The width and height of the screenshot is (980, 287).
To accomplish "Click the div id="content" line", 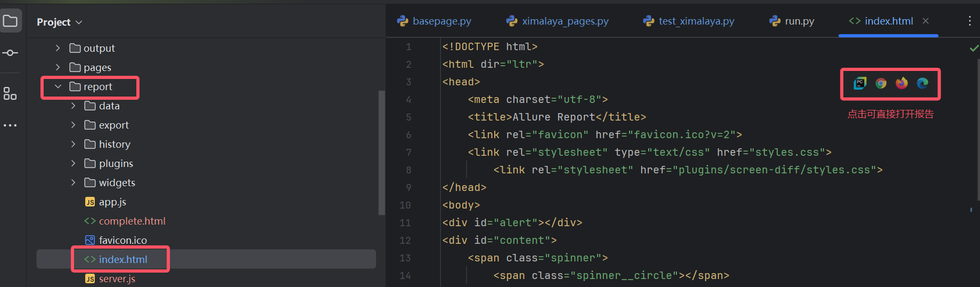I will click(x=500, y=241).
